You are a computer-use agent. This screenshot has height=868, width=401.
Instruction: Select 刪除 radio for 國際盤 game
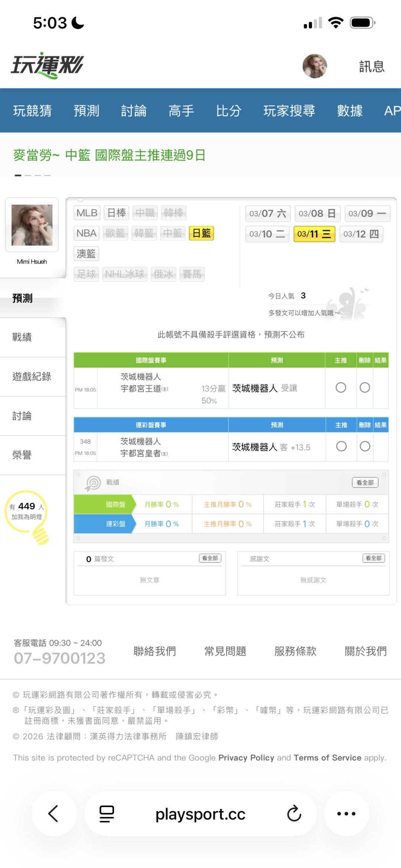coord(365,388)
